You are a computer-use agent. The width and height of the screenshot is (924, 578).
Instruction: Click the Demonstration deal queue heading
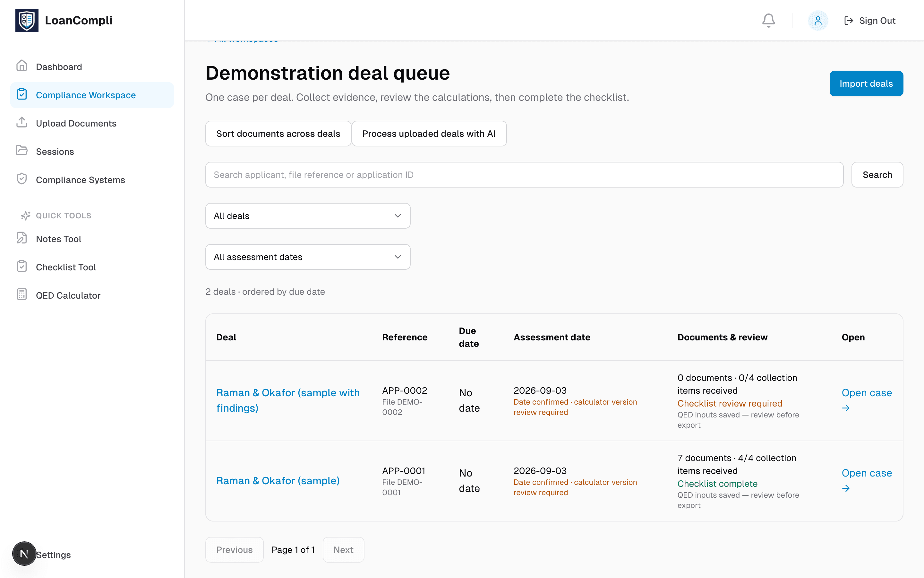click(x=328, y=73)
